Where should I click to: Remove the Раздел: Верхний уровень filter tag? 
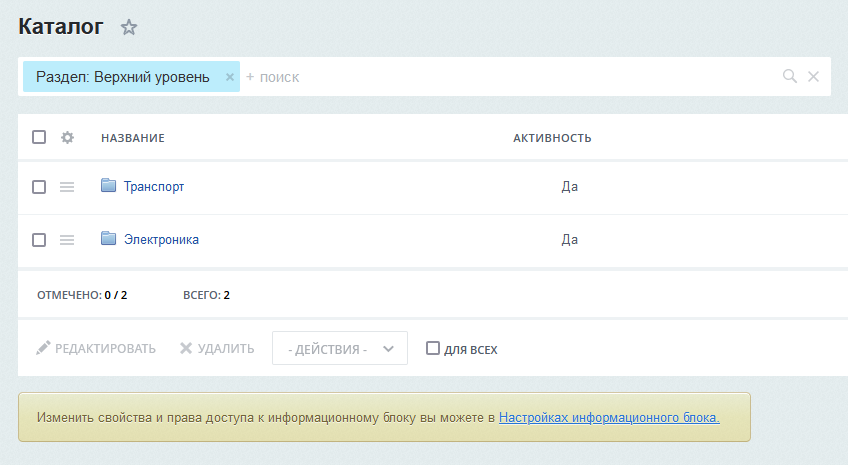230,77
